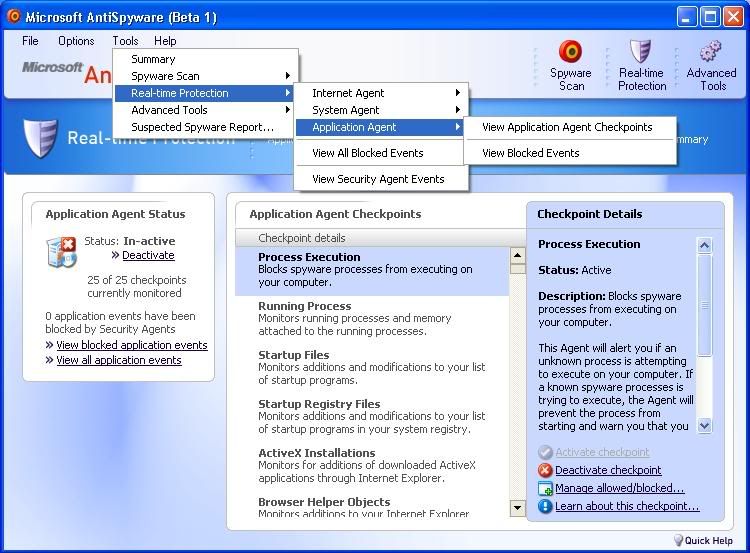Click the Checkpoint Details scrollbar thumb
Image resolution: width=750 pixels, height=553 pixels.
(704, 305)
